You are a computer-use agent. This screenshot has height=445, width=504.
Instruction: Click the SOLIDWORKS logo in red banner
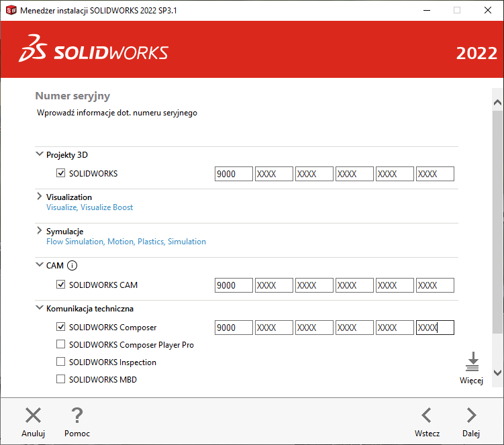93,48
